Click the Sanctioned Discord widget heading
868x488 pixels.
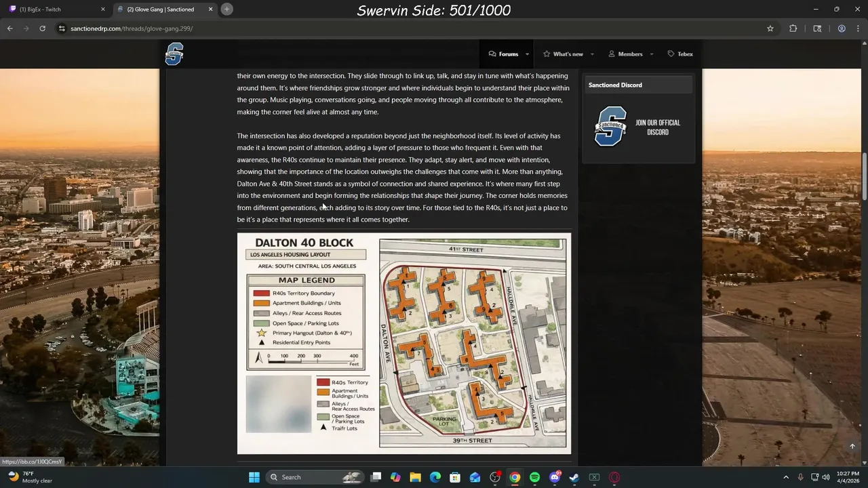click(x=615, y=85)
